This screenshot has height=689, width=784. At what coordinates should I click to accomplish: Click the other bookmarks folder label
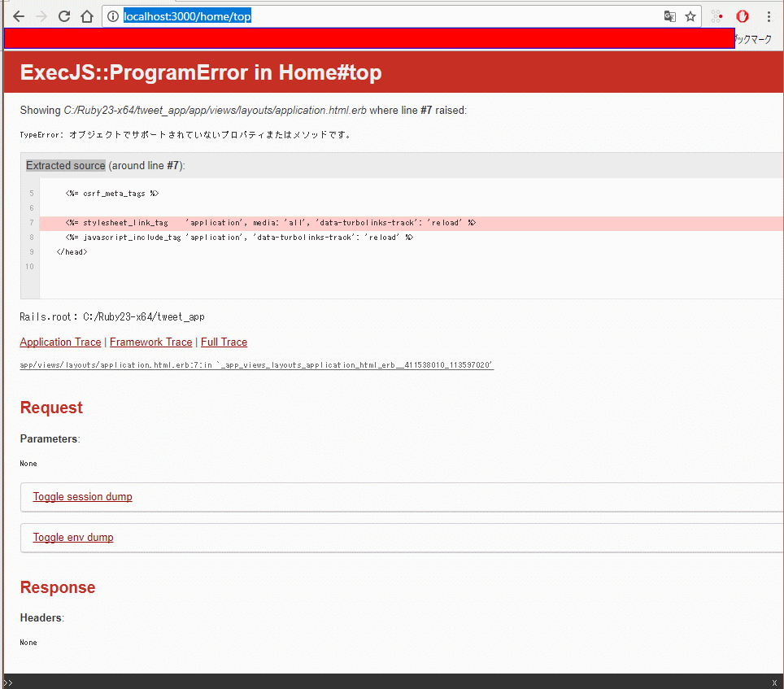(x=753, y=39)
